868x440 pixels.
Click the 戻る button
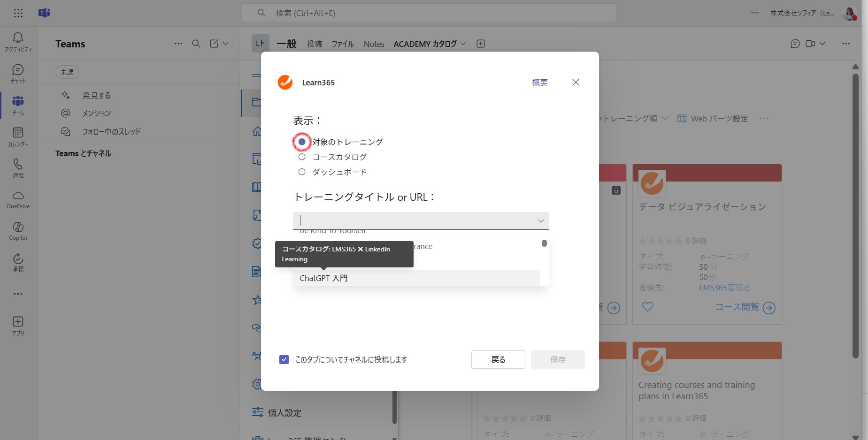pyautogui.click(x=498, y=359)
